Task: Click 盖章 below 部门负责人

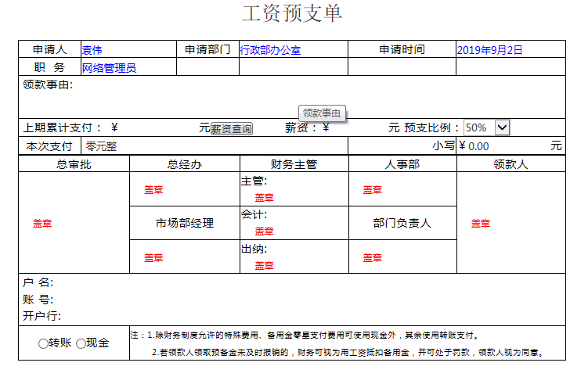Action: coord(373,258)
